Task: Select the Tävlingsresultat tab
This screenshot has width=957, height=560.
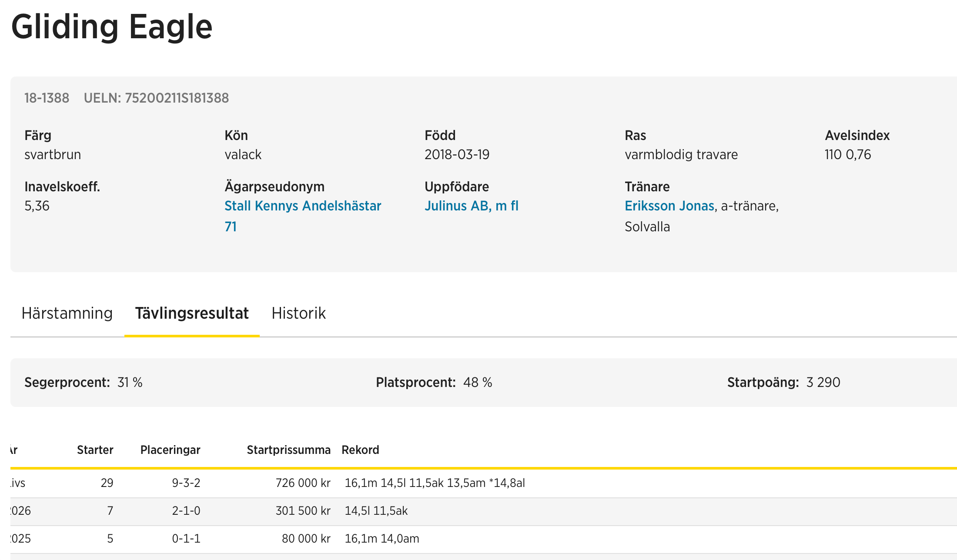Action: pyautogui.click(x=192, y=313)
